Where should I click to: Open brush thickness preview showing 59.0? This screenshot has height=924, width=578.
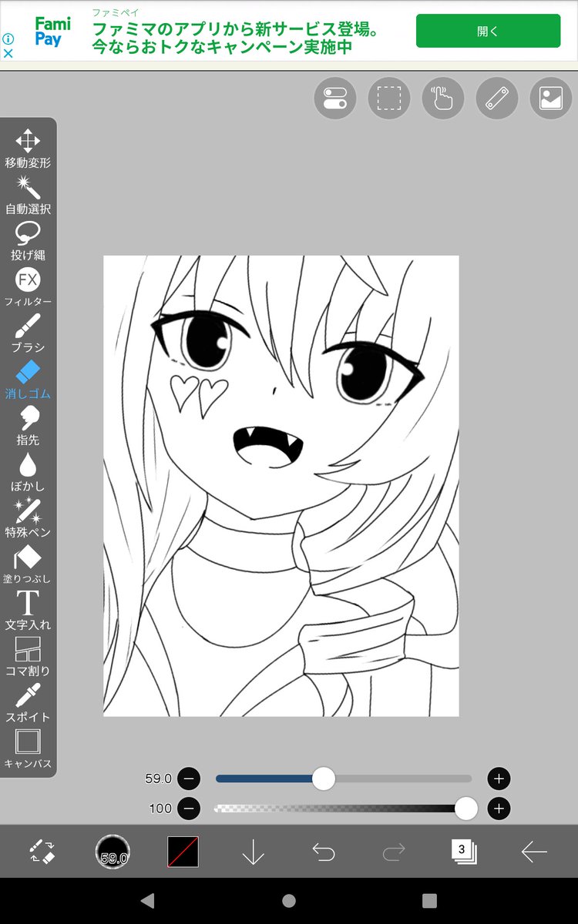tap(113, 852)
